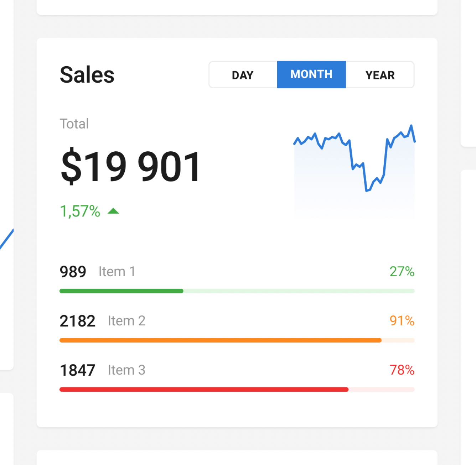The width and height of the screenshot is (476, 465).
Task: Click the 1847 count for Item 3
Action: [x=78, y=370]
